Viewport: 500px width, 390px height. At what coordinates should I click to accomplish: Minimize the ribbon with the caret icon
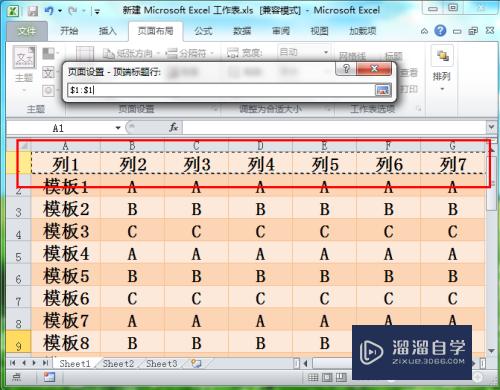click(424, 31)
